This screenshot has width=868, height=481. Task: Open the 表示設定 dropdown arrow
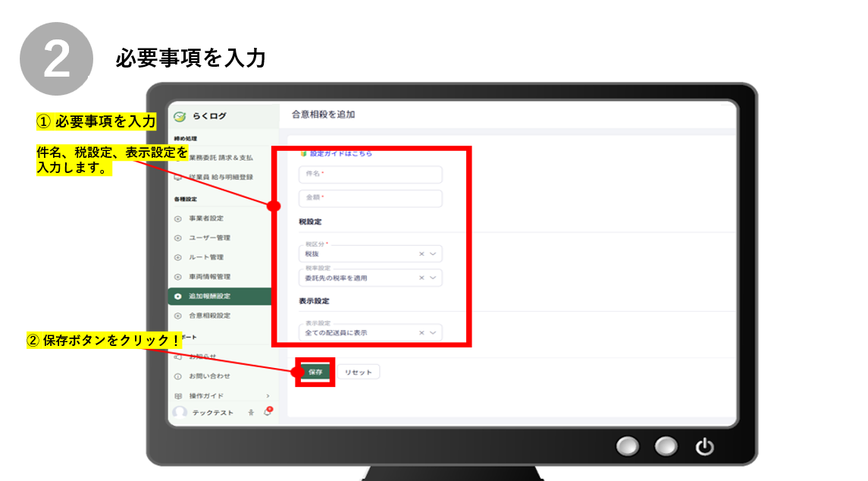point(433,333)
